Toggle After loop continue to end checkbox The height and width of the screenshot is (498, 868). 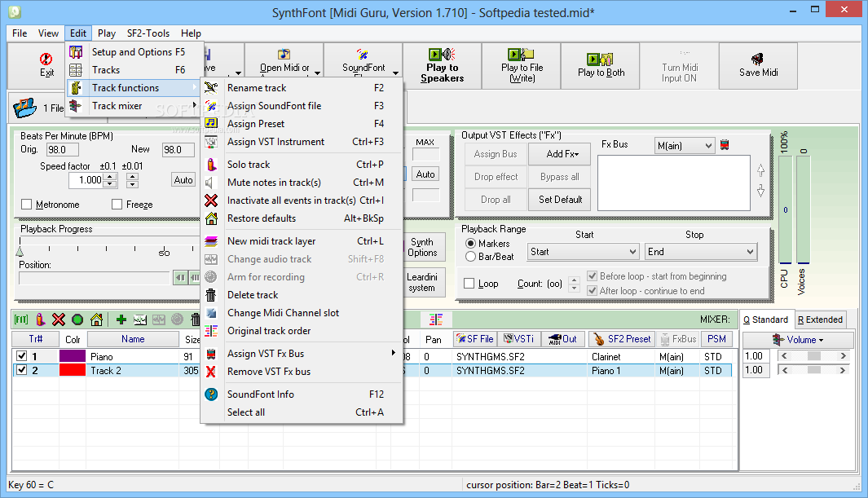[593, 290]
